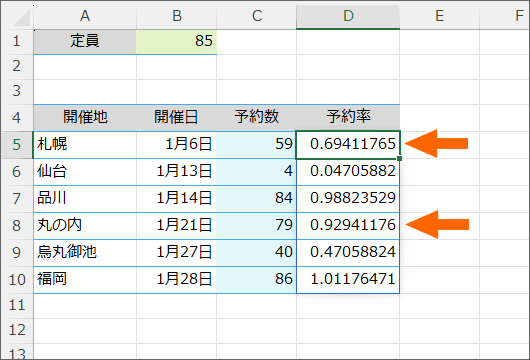Click reservation count 40
Screen dimensions: 530x360
coord(257,253)
